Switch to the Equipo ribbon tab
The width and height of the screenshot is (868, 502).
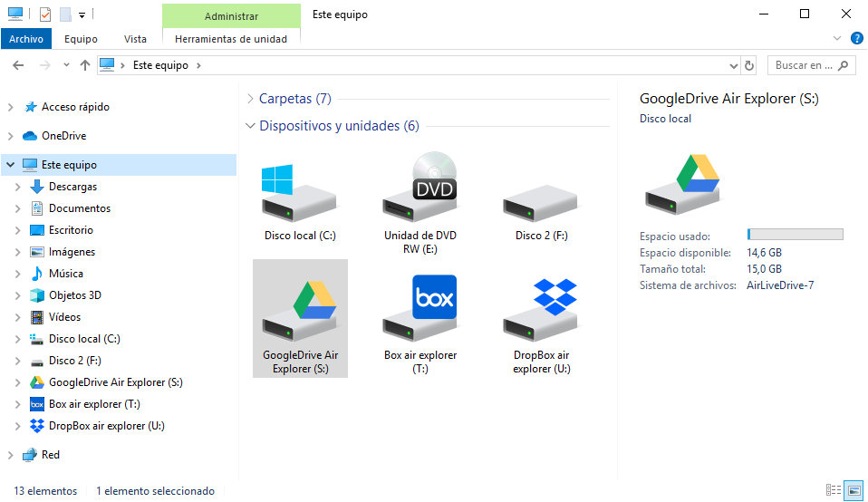click(x=81, y=39)
